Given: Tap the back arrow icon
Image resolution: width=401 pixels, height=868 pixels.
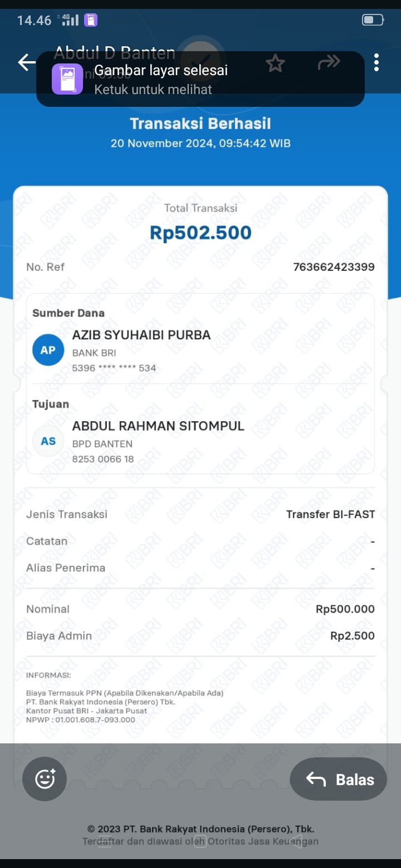Looking at the screenshot, I should point(26,62).
